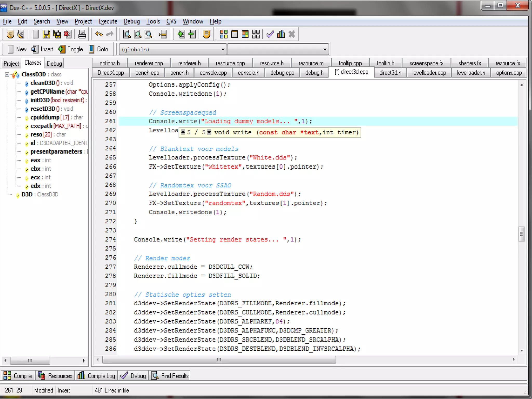Viewport: 532px width, 399px height.
Task: Click the Compile icon with four squares
Action: pyautogui.click(x=223, y=34)
